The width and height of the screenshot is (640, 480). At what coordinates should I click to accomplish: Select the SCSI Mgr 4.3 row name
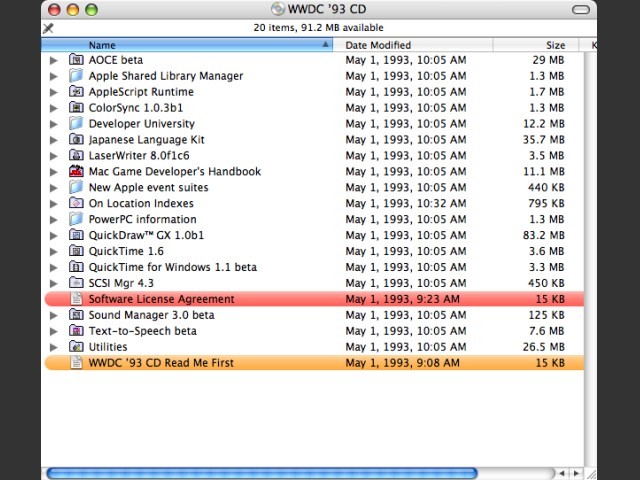121,283
